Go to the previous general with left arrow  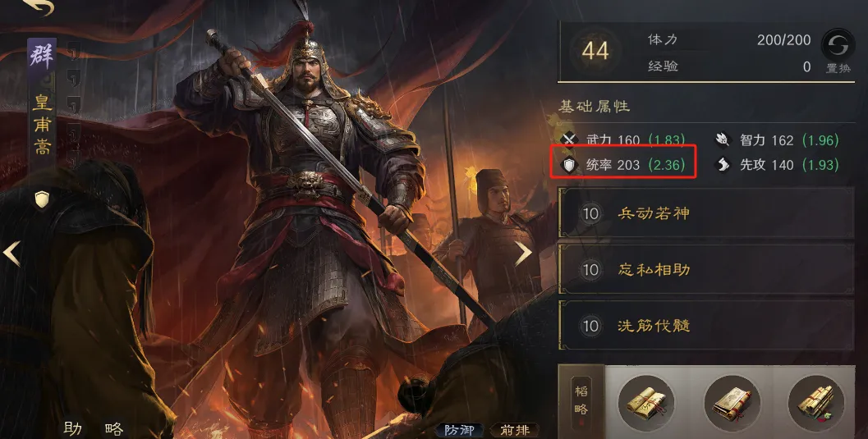(11, 254)
